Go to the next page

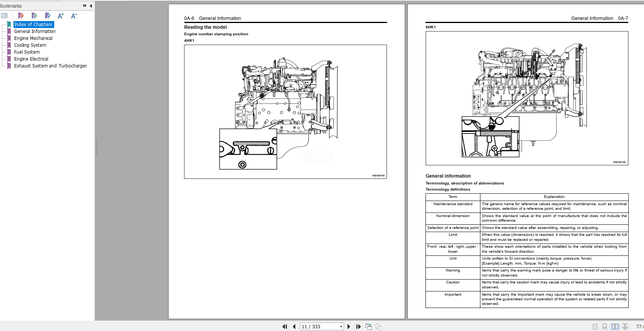349,327
